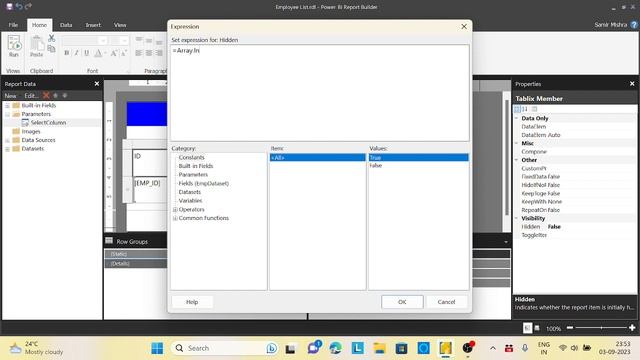Switch to the Insert ribbon tab
The width and height of the screenshot is (640, 360).
point(93,25)
